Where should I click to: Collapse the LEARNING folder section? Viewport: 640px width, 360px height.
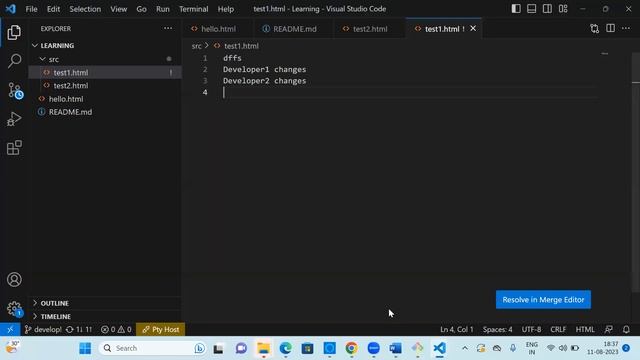tap(106, 45)
